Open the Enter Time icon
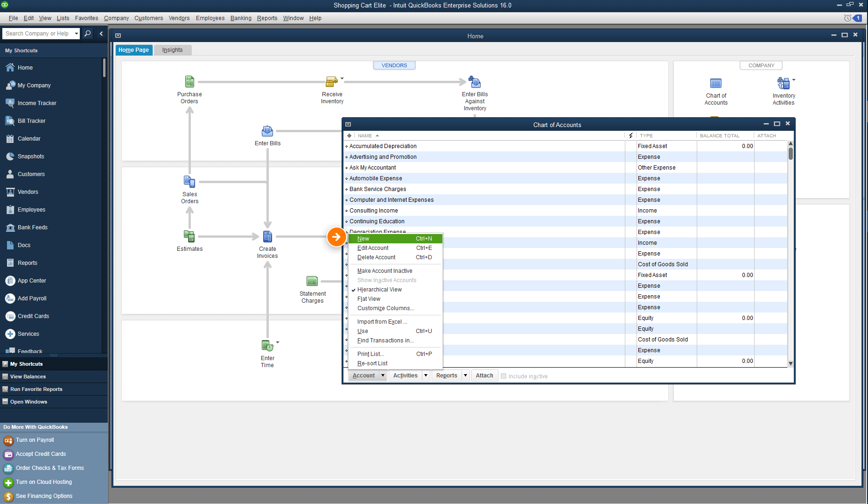Viewport: 868px width, 504px height. tap(267, 346)
